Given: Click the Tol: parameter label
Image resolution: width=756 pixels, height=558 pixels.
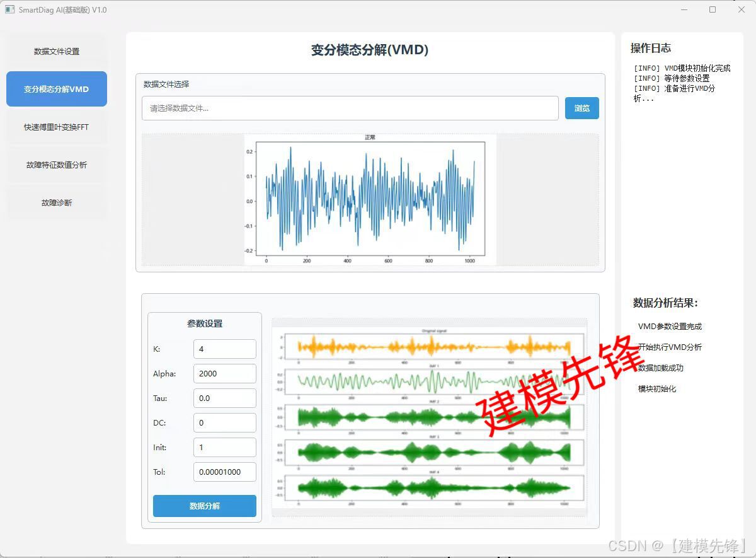Looking at the screenshot, I should [159, 472].
